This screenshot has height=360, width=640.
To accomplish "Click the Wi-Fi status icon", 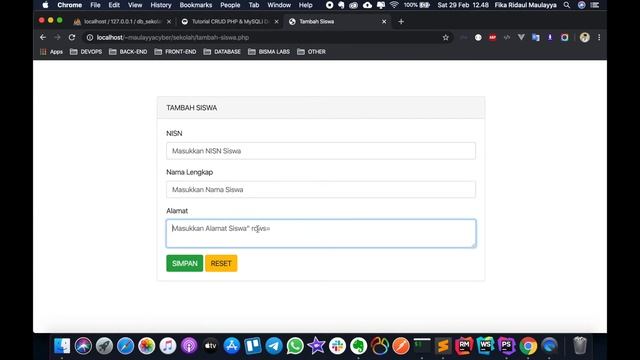I will tap(394, 5).
